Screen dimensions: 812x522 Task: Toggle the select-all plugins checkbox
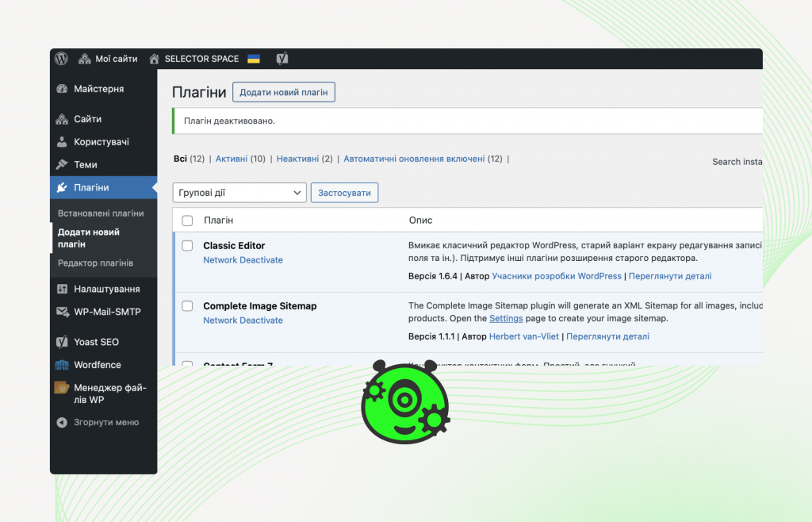pos(187,220)
